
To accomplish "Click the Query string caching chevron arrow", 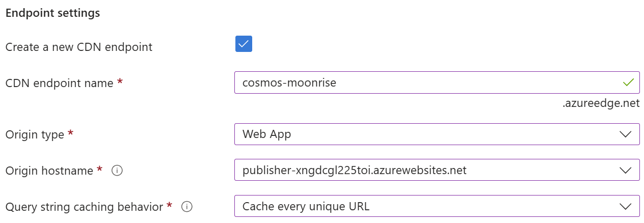I will click(x=625, y=207).
